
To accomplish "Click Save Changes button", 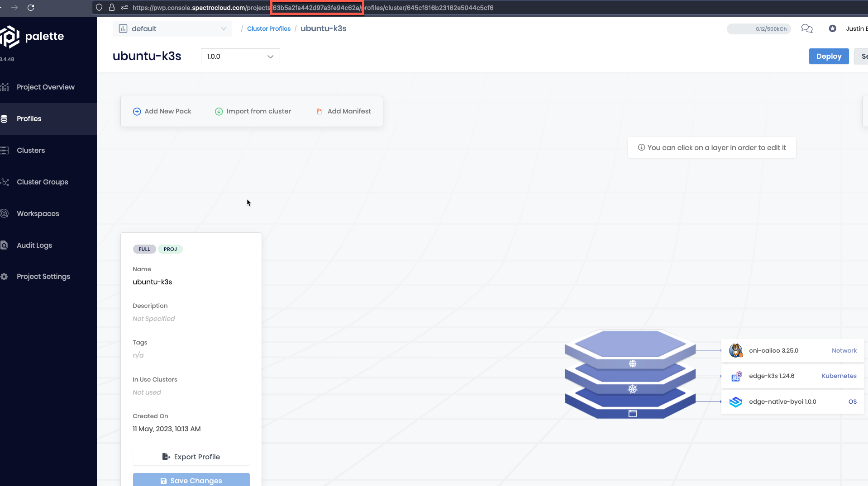I will point(191,480).
